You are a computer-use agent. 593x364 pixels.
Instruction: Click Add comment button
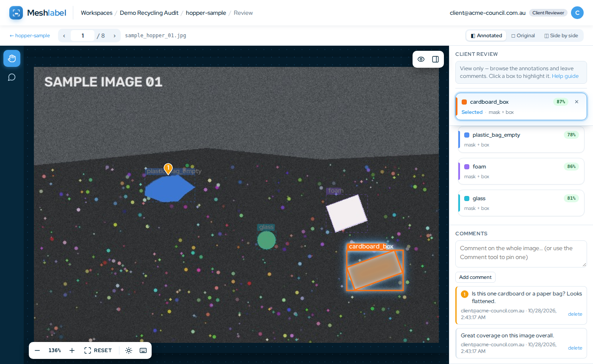click(x=475, y=277)
